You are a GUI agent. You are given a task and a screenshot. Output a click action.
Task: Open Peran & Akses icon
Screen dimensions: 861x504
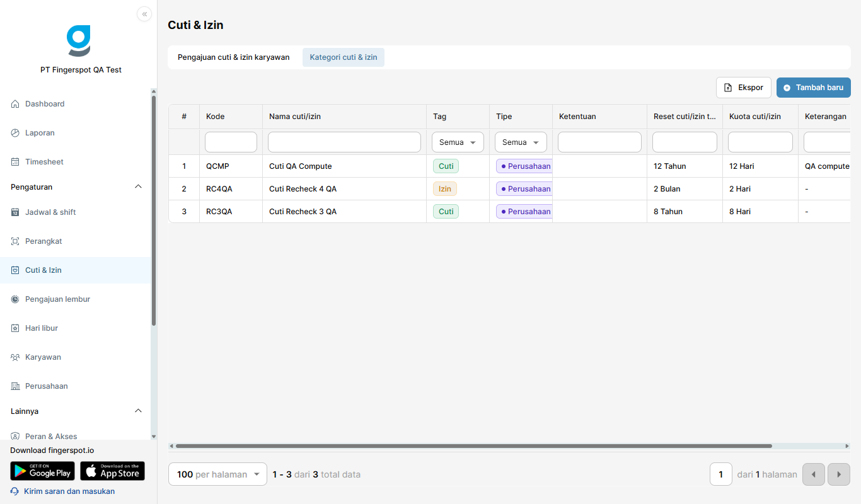tap(15, 436)
